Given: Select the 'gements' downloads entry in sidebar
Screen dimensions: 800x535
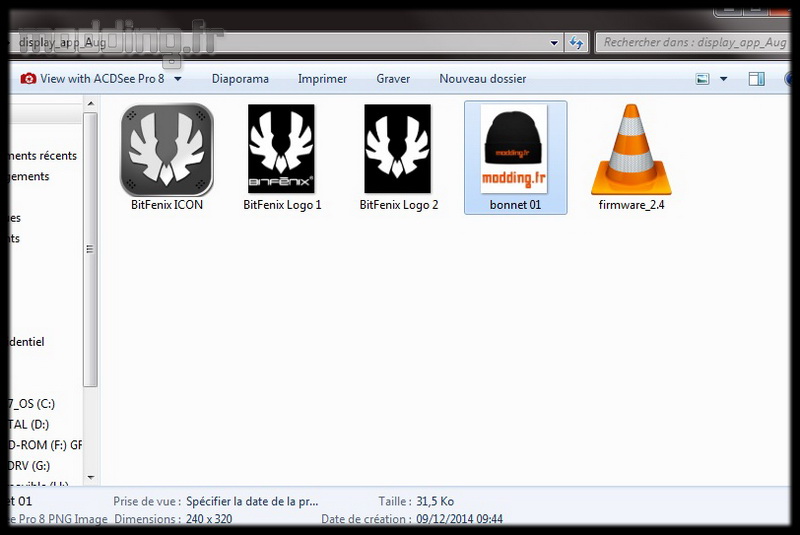Looking at the screenshot, I should point(29,176).
